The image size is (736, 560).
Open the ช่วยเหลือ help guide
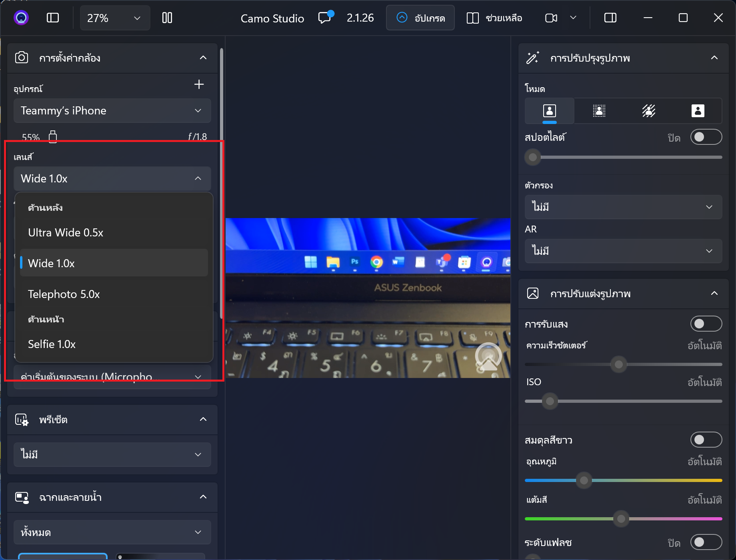[494, 18]
